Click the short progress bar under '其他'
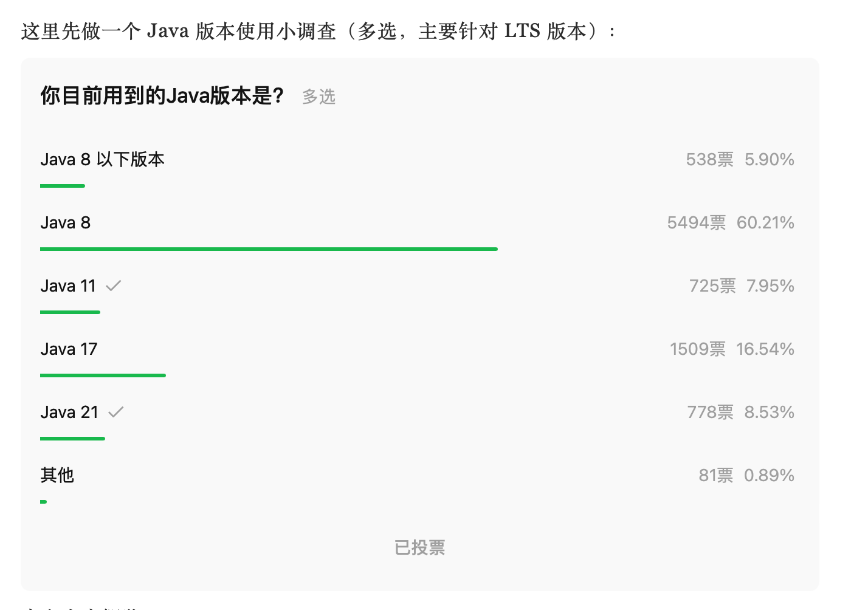 [43, 502]
